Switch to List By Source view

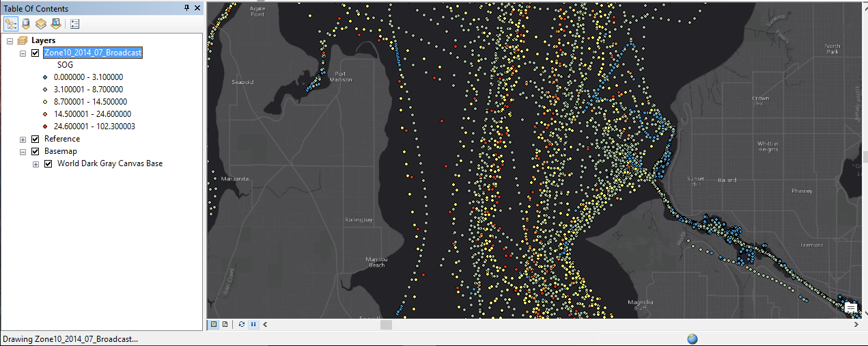point(26,24)
